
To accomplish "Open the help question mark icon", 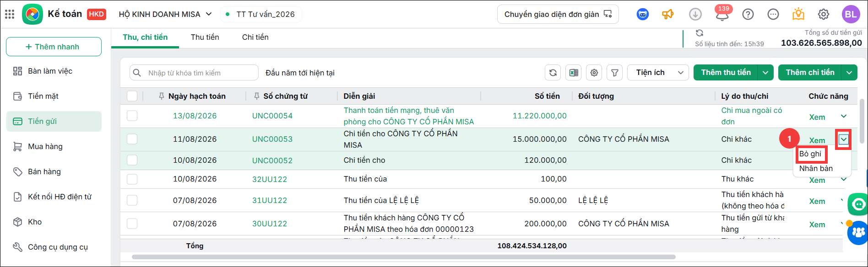I will (x=748, y=14).
